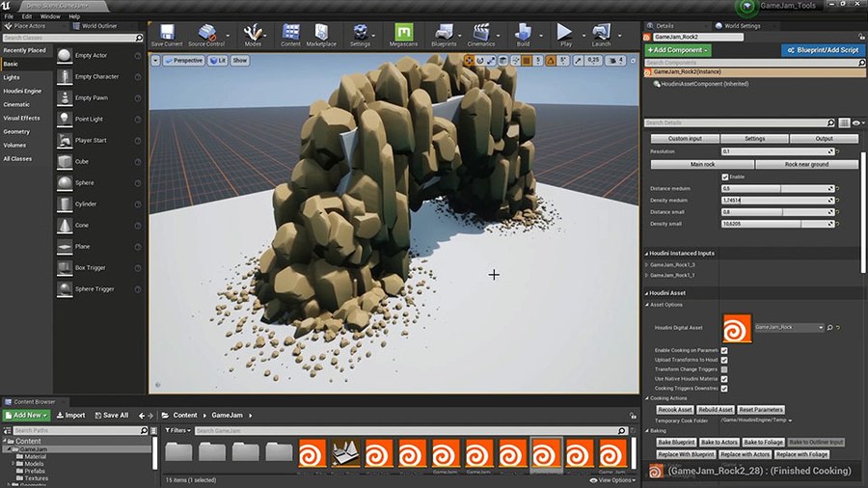Open the viewport options arrow dropdown
Screen dimensions: 868x488
(x=155, y=61)
